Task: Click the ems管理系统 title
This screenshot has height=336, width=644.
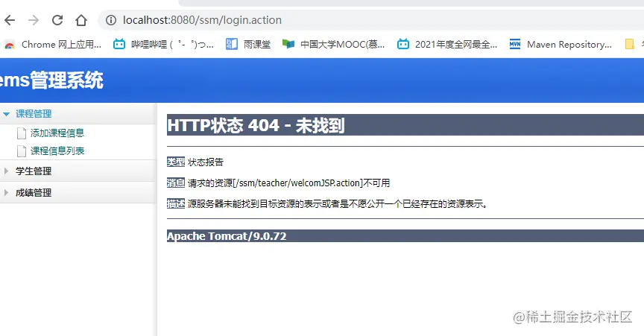Action: pos(51,80)
